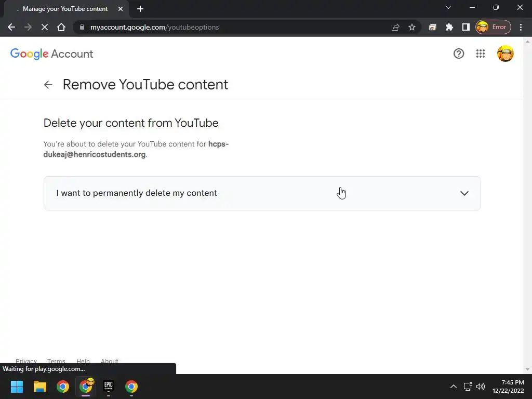Image resolution: width=532 pixels, height=399 pixels.
Task: Click the Delete your content from YouTube heading
Action: [131, 123]
